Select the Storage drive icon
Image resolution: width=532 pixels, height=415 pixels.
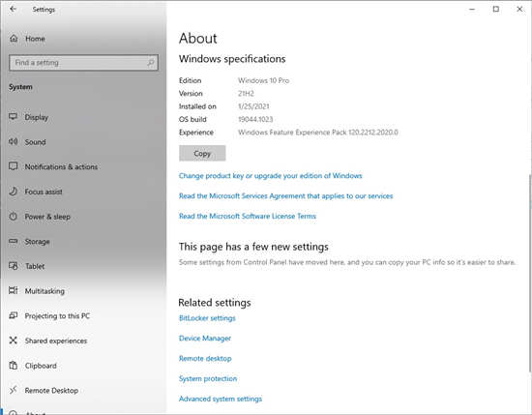tap(13, 241)
